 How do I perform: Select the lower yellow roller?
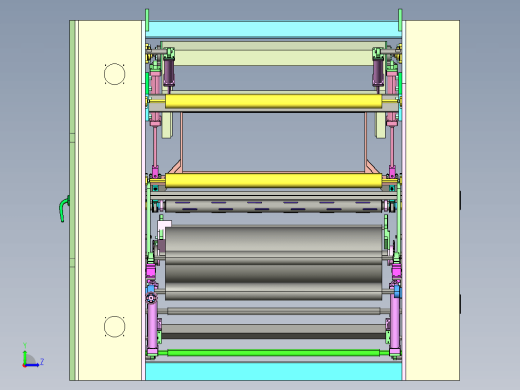(274, 180)
